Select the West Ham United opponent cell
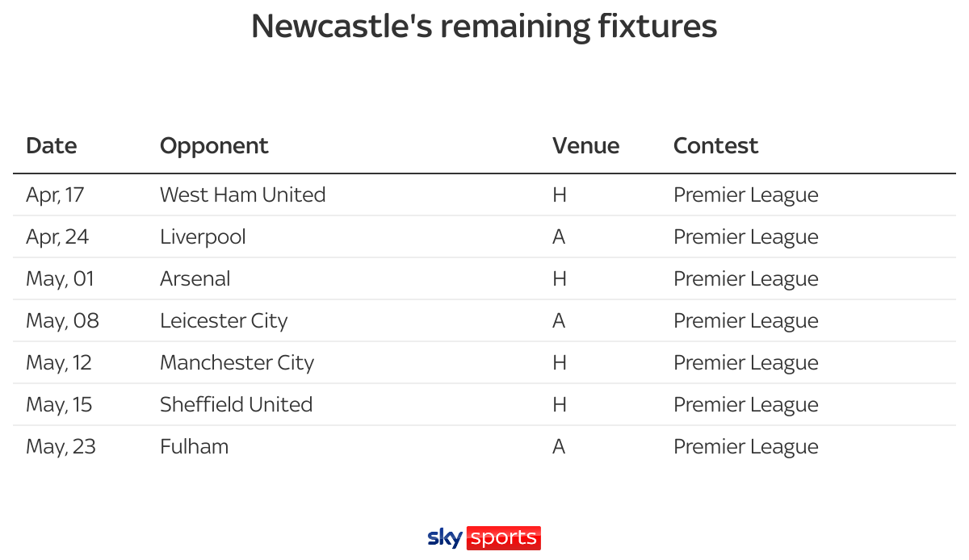Viewport: 969px width, 560px height. pos(243,194)
